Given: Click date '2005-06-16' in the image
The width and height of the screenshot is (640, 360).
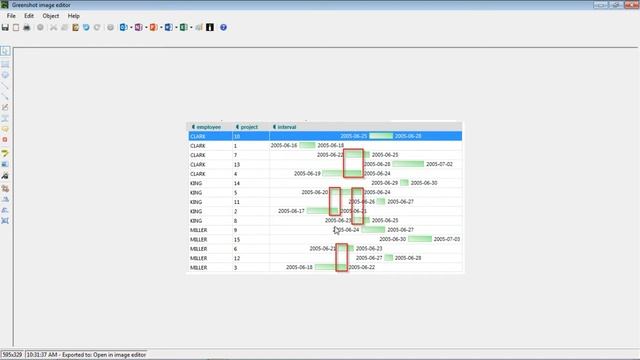Looking at the screenshot, I should [x=284, y=145].
